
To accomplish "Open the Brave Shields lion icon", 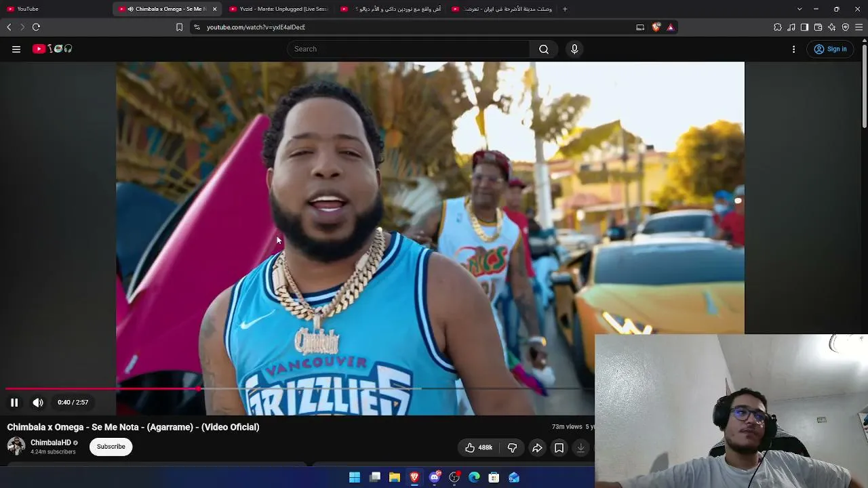I will point(656,27).
